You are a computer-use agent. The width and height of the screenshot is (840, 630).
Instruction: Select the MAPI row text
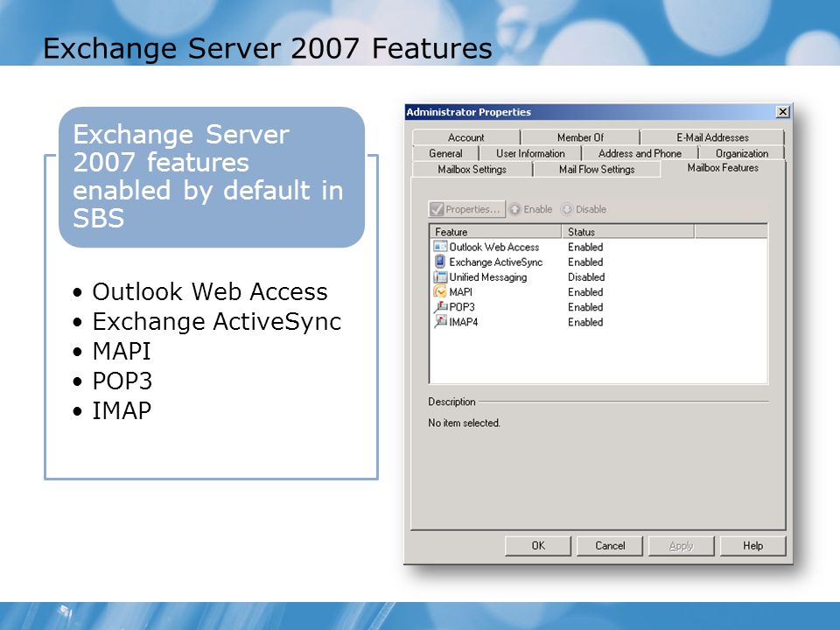click(461, 292)
